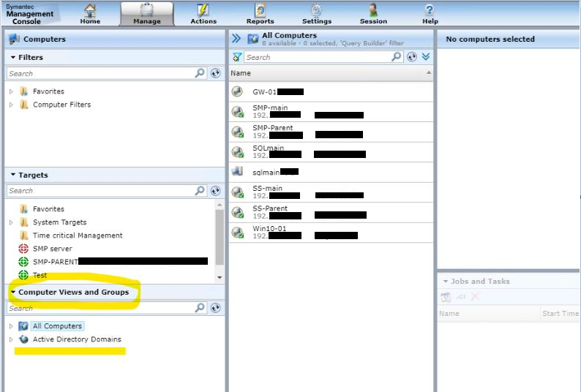Expand options with double-chevron down icon

click(426, 57)
